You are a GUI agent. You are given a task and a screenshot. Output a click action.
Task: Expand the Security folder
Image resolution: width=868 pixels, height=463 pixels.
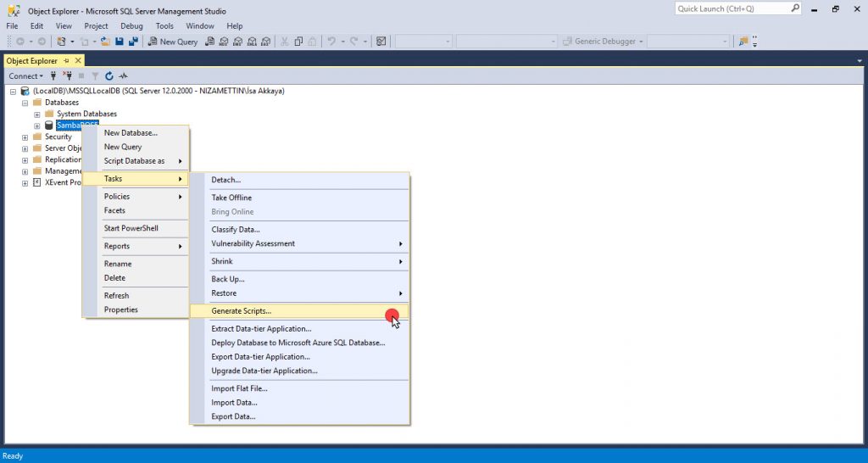[x=25, y=137]
